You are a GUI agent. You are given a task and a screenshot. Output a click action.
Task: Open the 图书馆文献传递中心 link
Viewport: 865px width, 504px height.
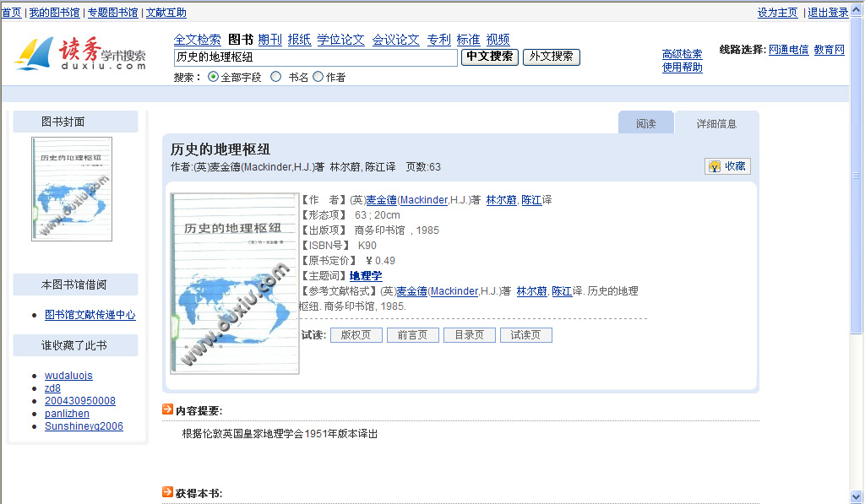[90, 315]
